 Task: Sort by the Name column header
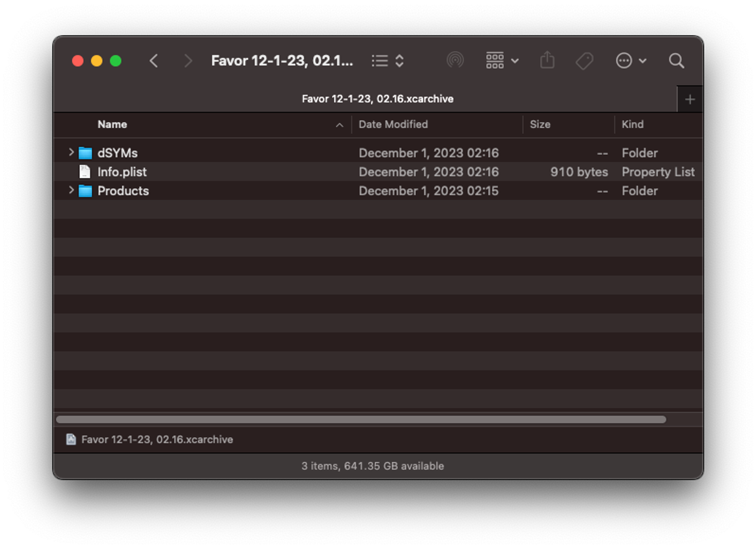tap(112, 124)
